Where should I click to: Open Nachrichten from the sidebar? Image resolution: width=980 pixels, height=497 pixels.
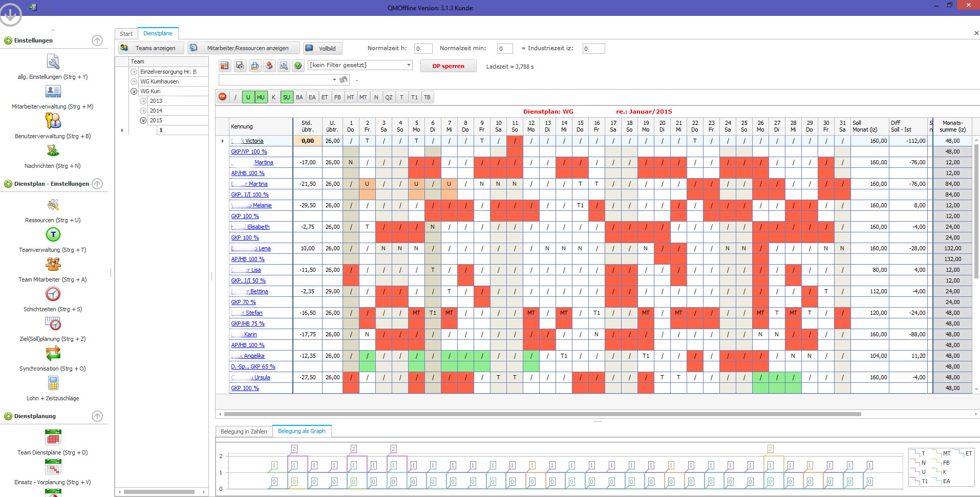pos(53,151)
